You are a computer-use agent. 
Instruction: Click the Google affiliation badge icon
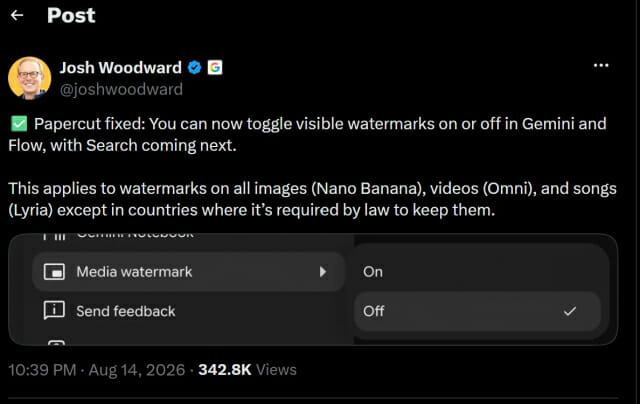tap(215, 67)
